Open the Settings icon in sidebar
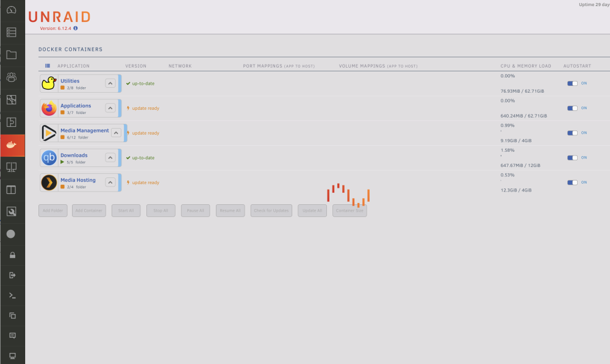This screenshot has height=364, width=610. (x=11, y=99)
